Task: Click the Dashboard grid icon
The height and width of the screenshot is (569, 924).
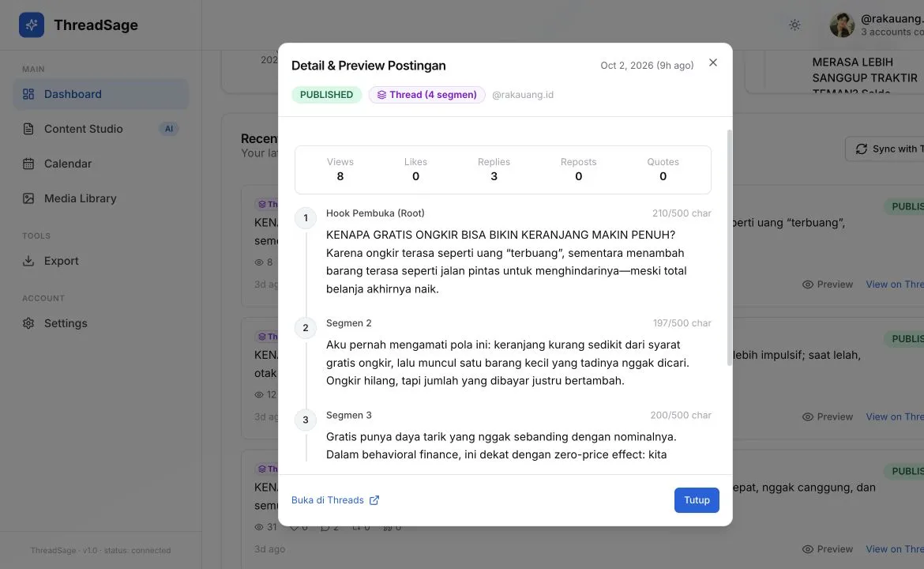Action: 28,94
